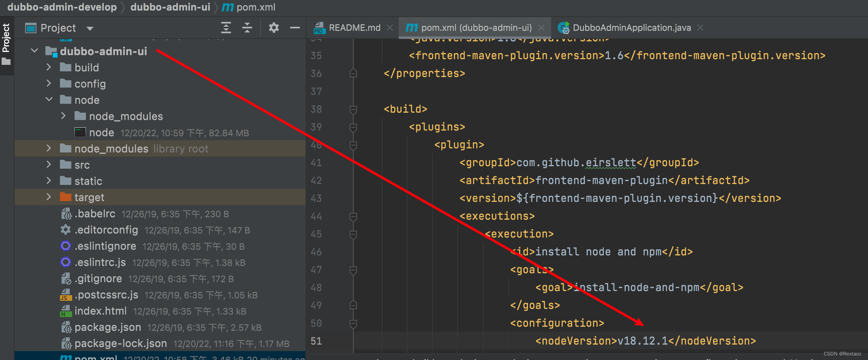Open the Project view dropdown arrow
868x360 pixels.
pos(90,28)
